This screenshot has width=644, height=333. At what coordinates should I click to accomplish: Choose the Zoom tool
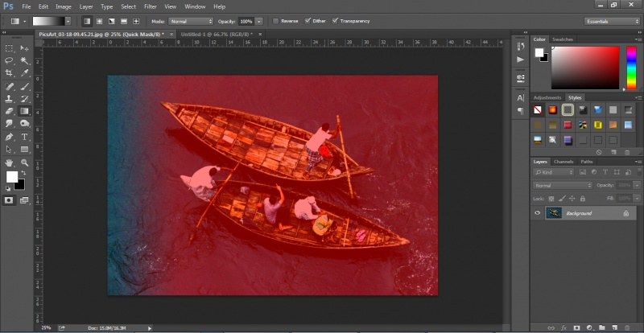click(x=25, y=162)
